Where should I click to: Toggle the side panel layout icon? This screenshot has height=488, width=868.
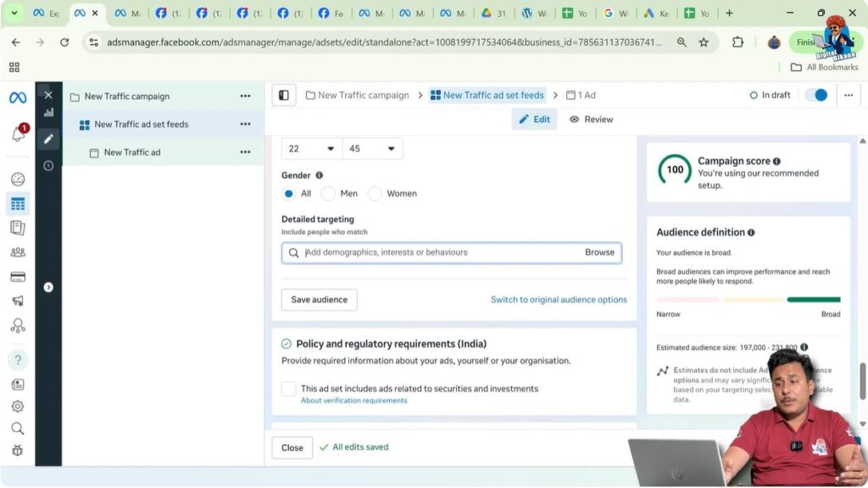[284, 95]
